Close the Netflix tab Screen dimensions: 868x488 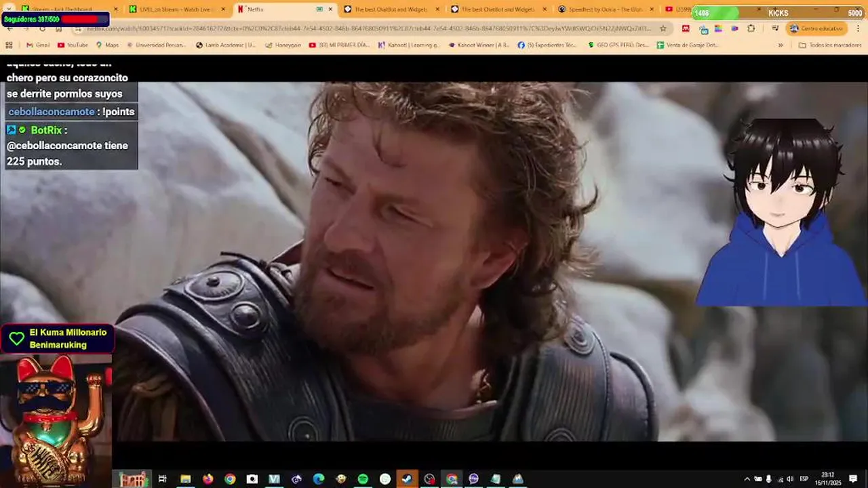point(331,9)
